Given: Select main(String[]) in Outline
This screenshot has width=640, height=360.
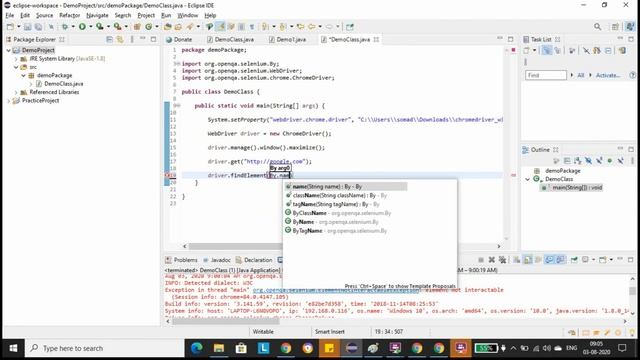Looking at the screenshot, I should tap(572, 188).
